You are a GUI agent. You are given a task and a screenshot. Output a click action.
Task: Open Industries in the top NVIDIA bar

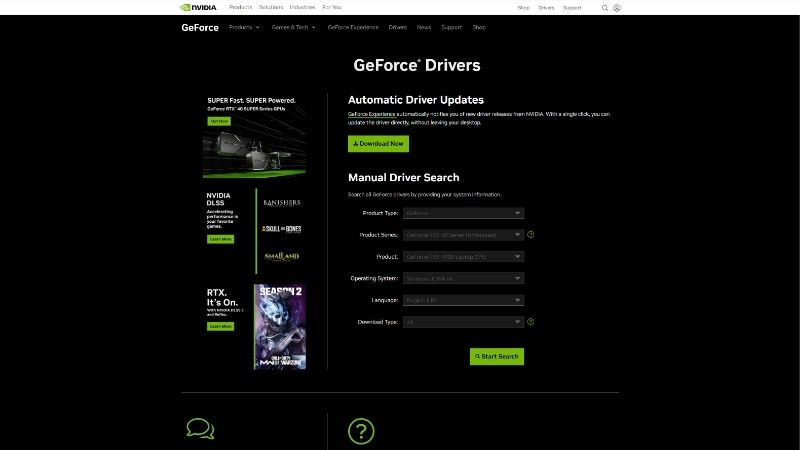click(303, 8)
